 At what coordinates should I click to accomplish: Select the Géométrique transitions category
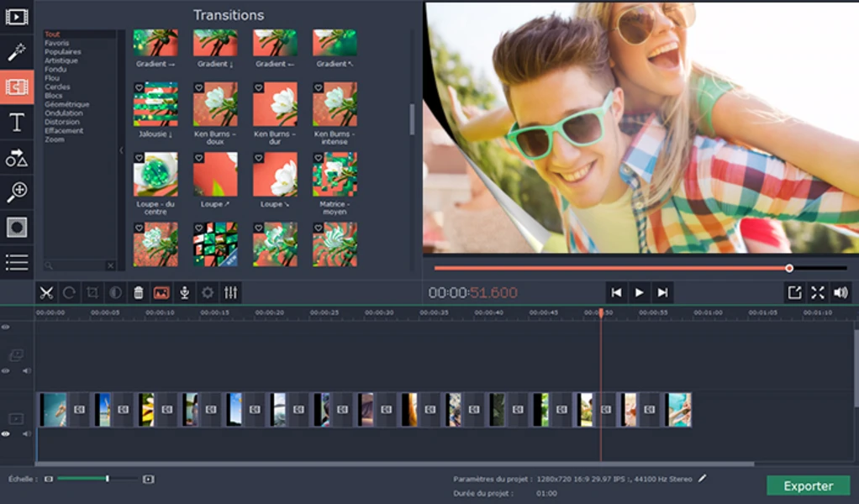(66, 104)
